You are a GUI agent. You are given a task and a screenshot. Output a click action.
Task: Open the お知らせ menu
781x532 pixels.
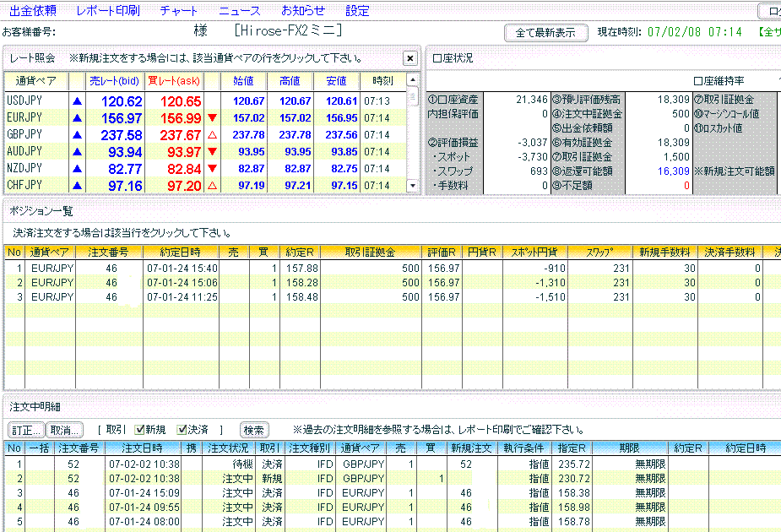pyautogui.click(x=303, y=10)
